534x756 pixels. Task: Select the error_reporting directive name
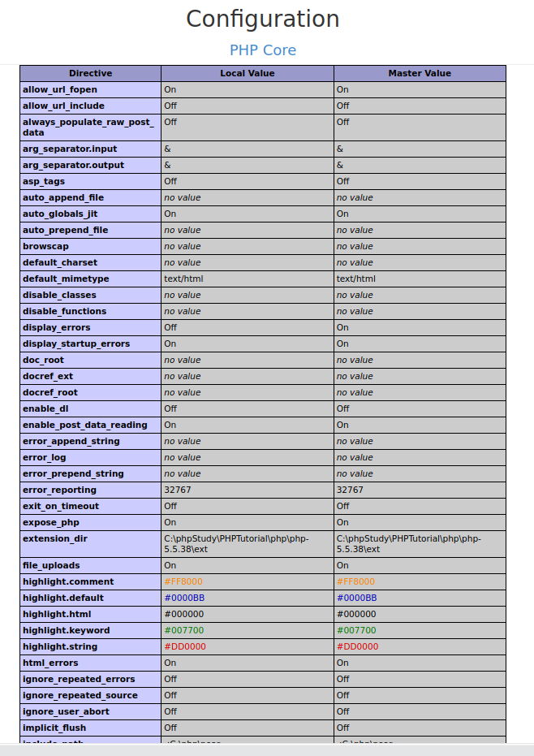[59, 490]
